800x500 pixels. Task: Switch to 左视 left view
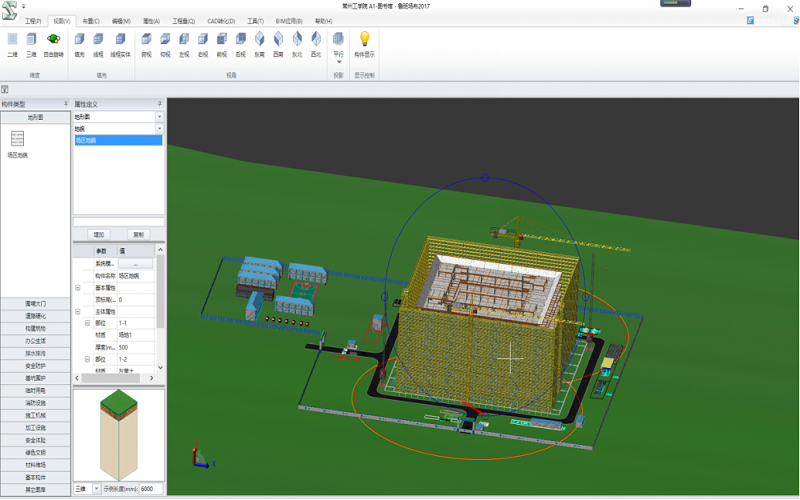tap(184, 45)
